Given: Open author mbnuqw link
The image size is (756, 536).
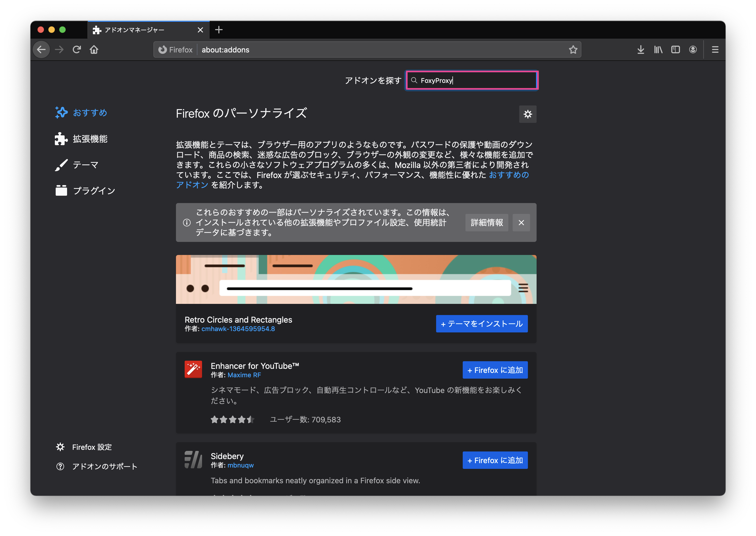Looking at the screenshot, I should [x=240, y=465].
